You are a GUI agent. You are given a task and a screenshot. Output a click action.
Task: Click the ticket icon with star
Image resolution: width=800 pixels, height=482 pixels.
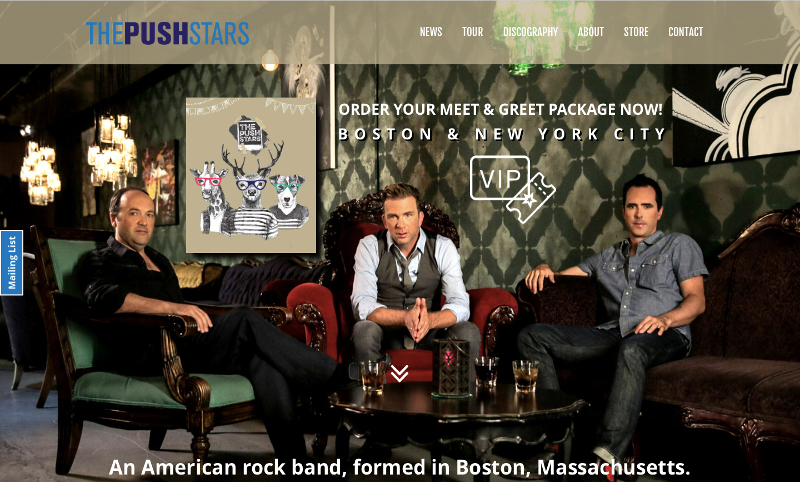(x=531, y=198)
